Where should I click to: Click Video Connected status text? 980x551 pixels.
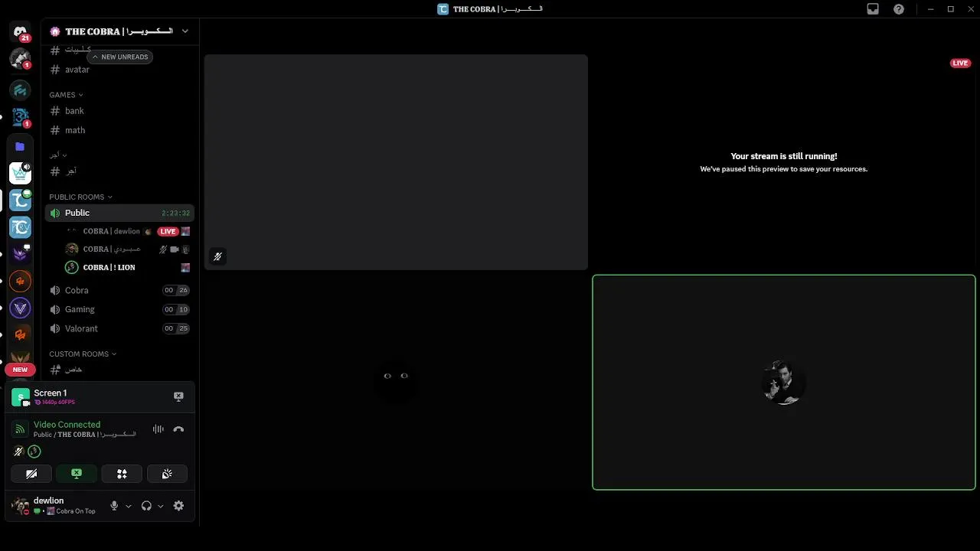(67, 425)
